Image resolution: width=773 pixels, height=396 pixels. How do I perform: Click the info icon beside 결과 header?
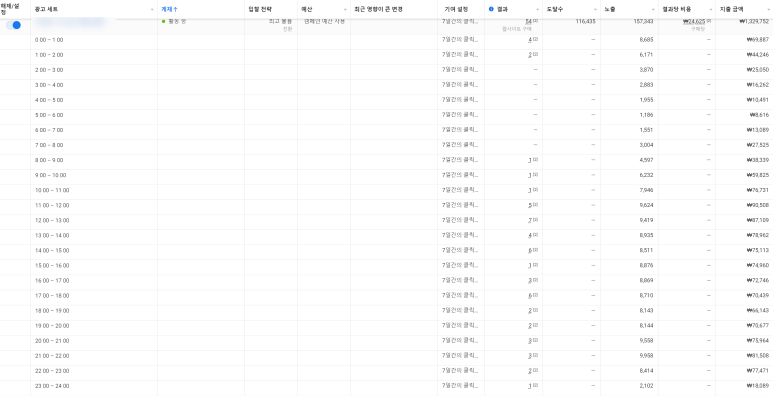tap(491, 9)
